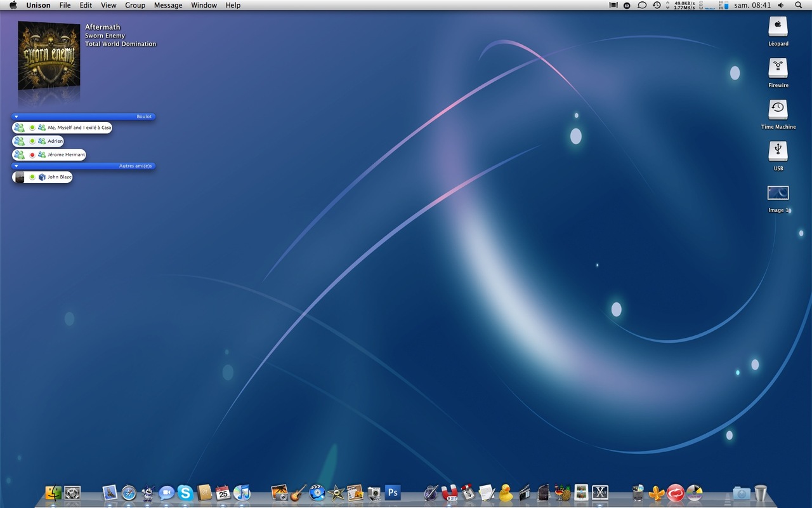The width and height of the screenshot is (812, 508).
Task: Open the Group menu
Action: pos(134,5)
